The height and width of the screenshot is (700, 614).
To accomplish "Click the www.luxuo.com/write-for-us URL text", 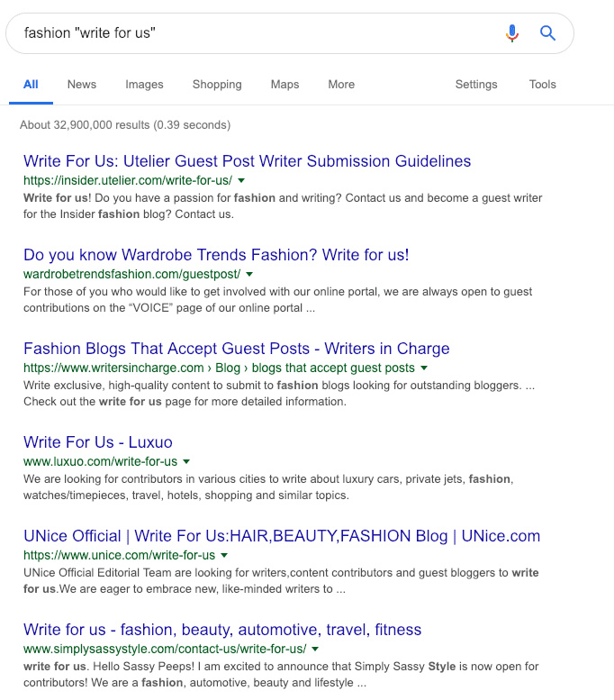I will [x=101, y=461].
